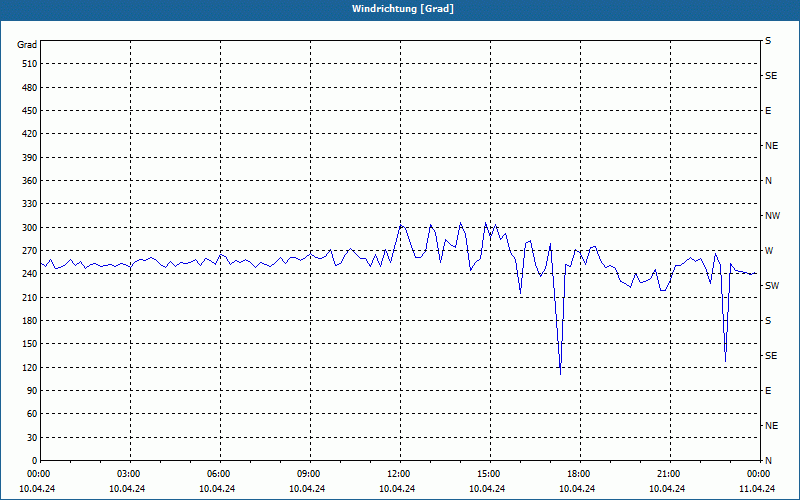Screen dimensions: 800x500
Task: Click the deepest wind direction dip near 110 degrees
Action: pos(561,374)
